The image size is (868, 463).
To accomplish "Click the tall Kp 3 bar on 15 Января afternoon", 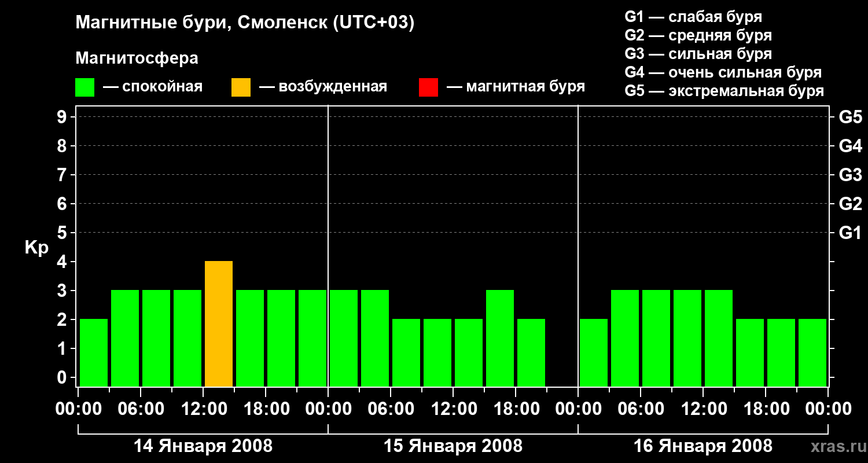I will (500, 338).
